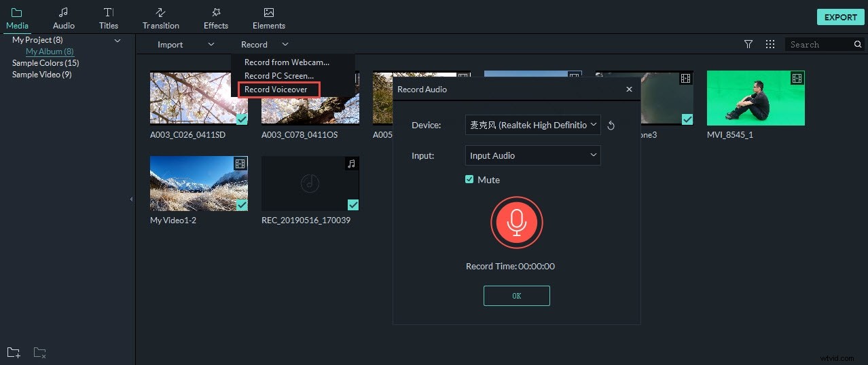Select Record Voiceover menu option
Viewport: 868px width, 365px height.
(x=276, y=90)
